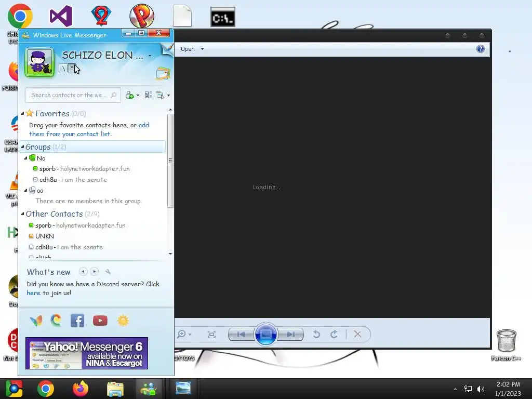The image size is (532, 399).
Task: Click the personal message field under the name
Action: pyautogui.click(x=63, y=68)
